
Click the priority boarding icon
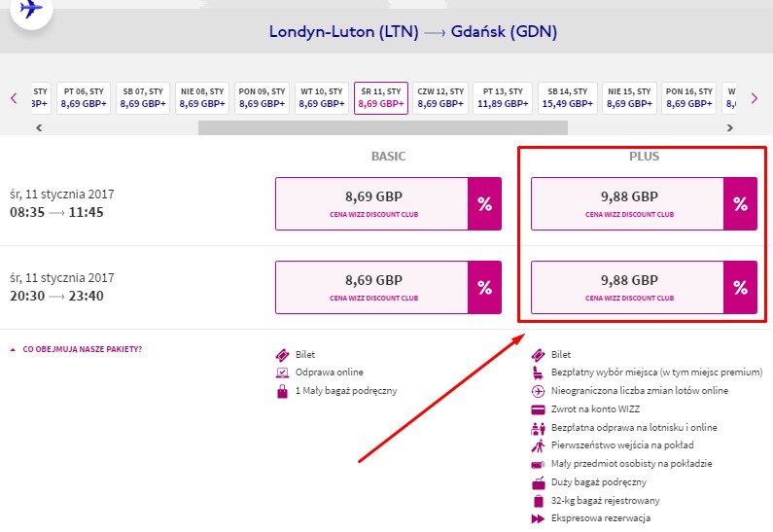(x=538, y=445)
